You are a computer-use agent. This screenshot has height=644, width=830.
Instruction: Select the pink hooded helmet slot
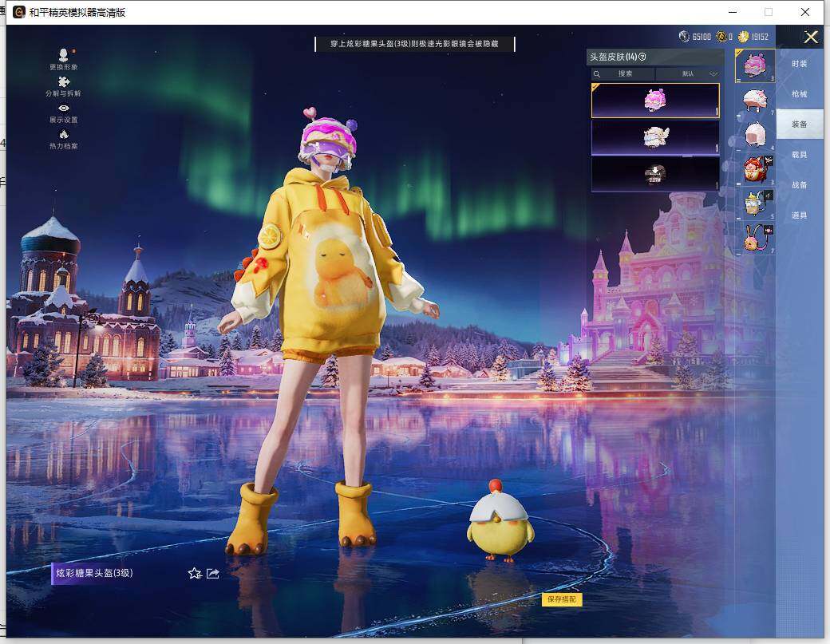pyautogui.click(x=755, y=135)
